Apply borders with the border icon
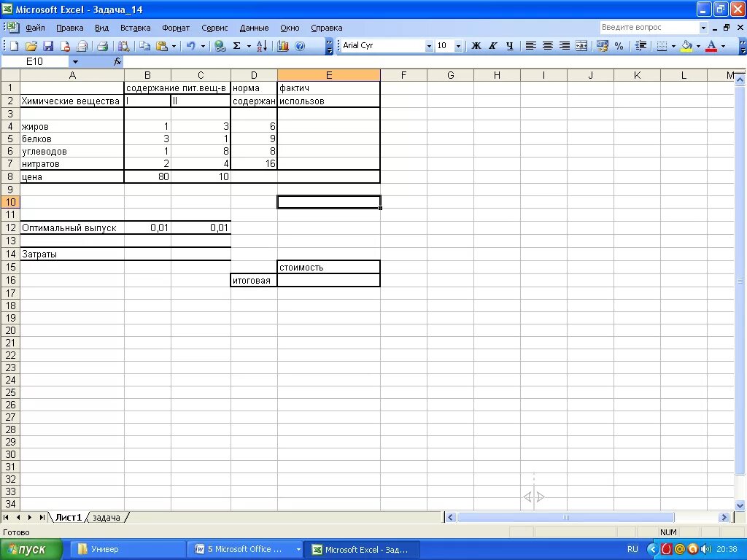Viewport: 747px width, 560px height. [662, 46]
